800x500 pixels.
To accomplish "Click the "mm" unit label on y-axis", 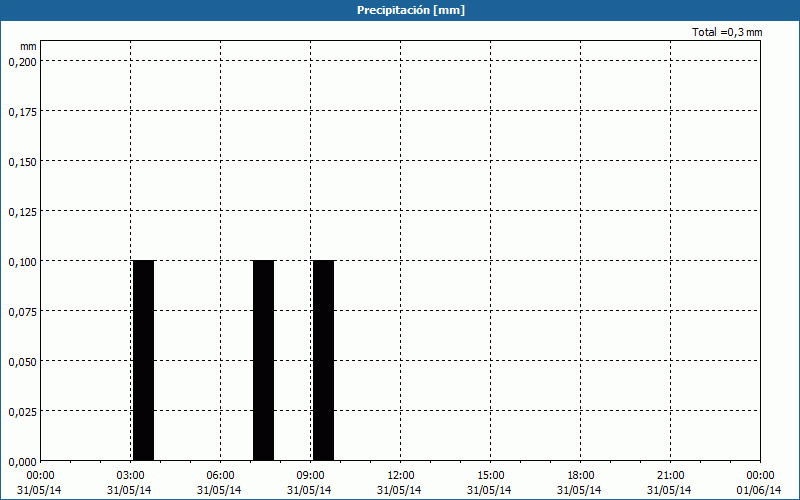I will pos(29,47).
